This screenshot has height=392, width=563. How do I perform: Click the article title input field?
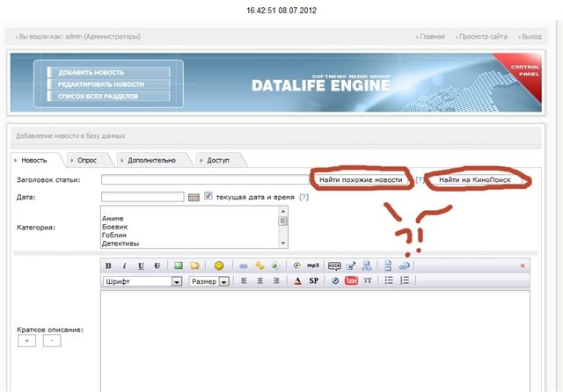[204, 179]
